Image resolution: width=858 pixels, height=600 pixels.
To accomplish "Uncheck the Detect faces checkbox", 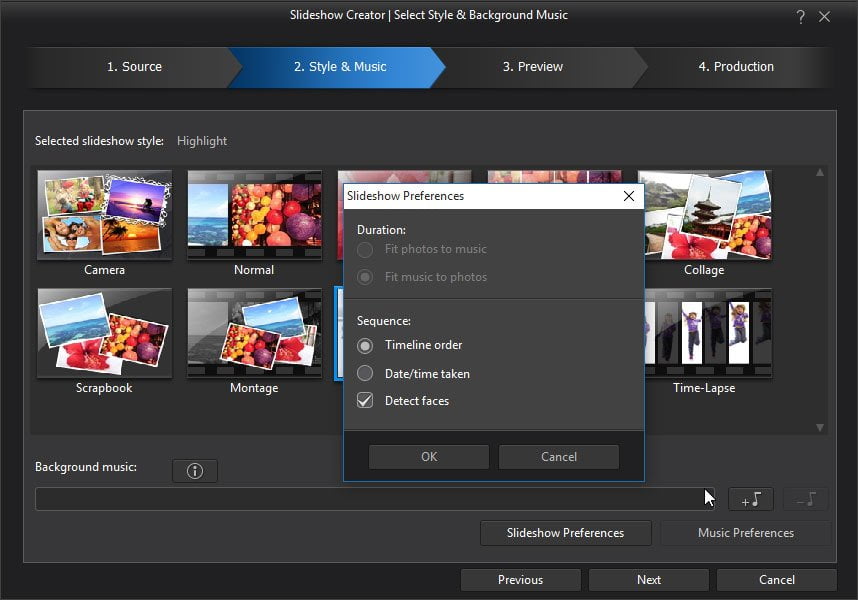I will [x=365, y=400].
